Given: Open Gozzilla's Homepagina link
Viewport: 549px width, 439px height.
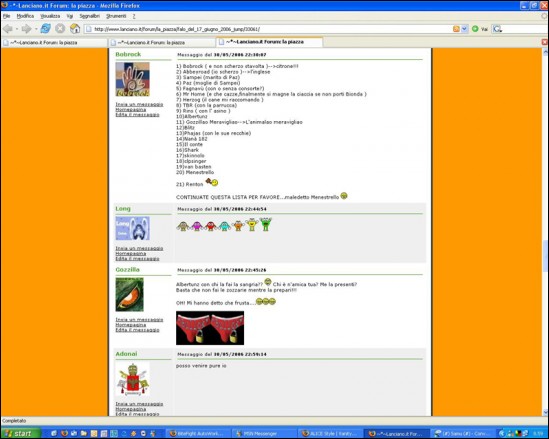Looking at the screenshot, I should click(131, 325).
